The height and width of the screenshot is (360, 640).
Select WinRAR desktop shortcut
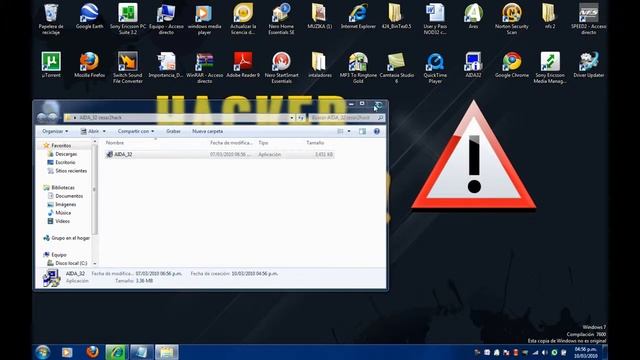coord(204,67)
